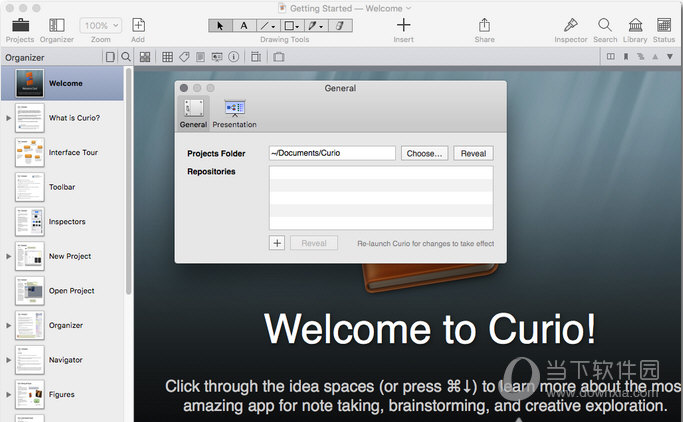Image resolution: width=683 pixels, height=422 pixels.
Task: Select the arrow pointer drawing tool
Action: 220,26
